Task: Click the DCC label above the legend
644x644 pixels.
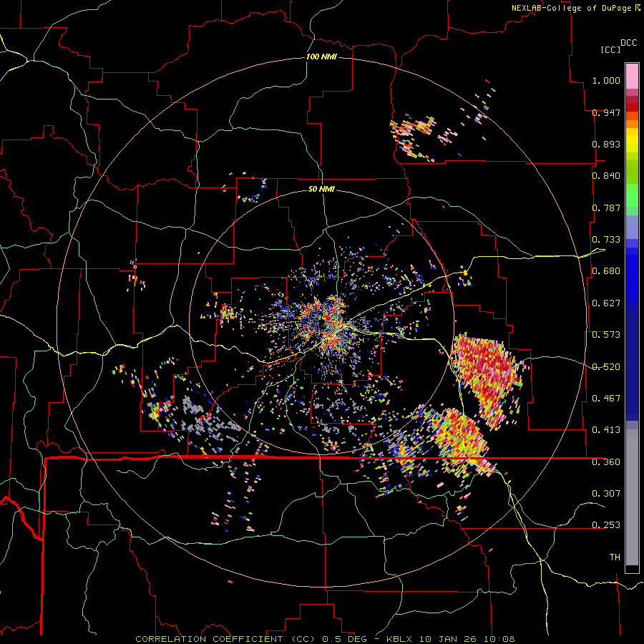Action: click(x=628, y=43)
